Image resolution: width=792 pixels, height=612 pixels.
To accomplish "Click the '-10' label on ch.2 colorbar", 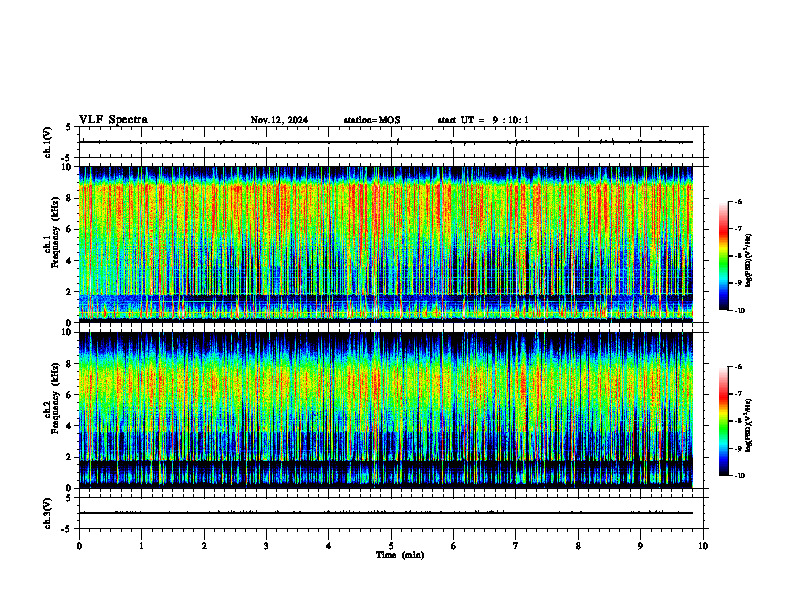I will [x=739, y=476].
